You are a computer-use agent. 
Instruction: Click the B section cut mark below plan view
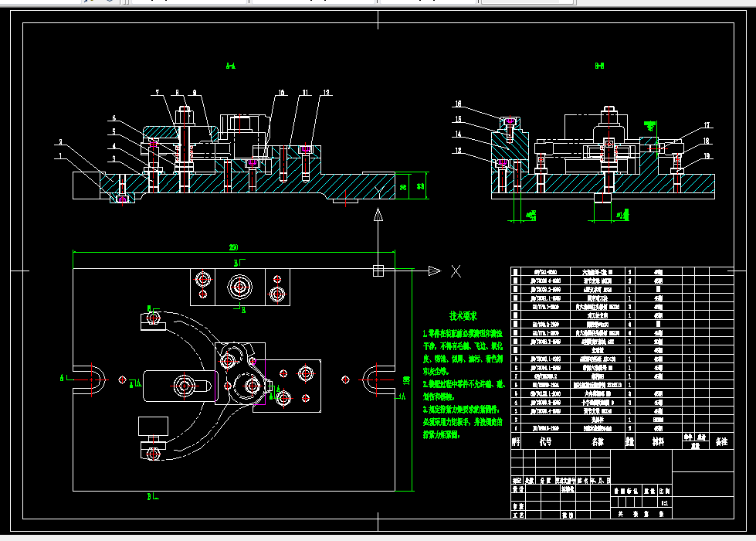coord(153,496)
